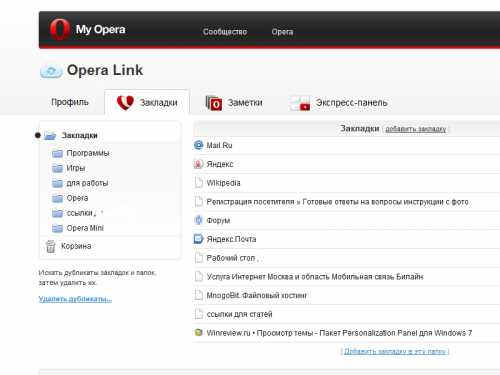Click the Удалить дубликаты link
500x375 pixels.
pos(75,299)
